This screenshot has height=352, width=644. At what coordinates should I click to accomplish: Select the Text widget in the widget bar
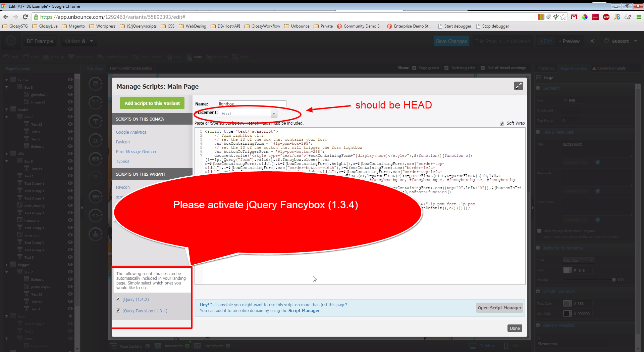(x=96, y=121)
